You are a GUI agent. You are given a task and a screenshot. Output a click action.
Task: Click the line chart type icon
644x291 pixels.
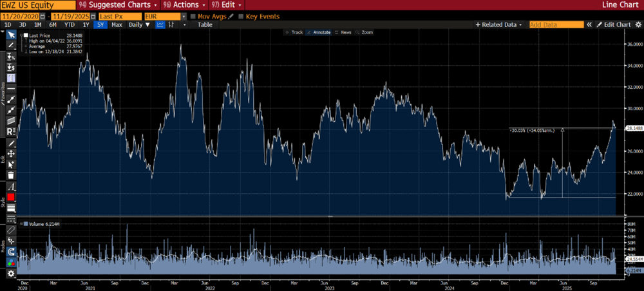pyautogui.click(x=160, y=24)
